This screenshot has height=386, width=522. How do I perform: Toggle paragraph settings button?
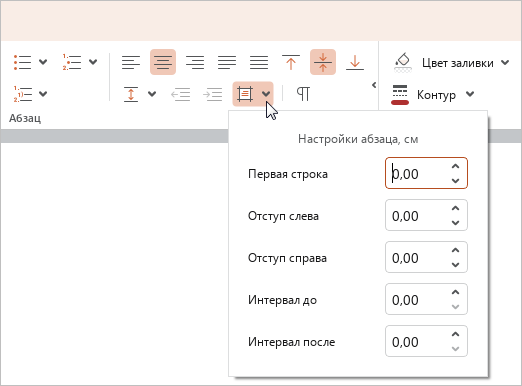(x=245, y=94)
